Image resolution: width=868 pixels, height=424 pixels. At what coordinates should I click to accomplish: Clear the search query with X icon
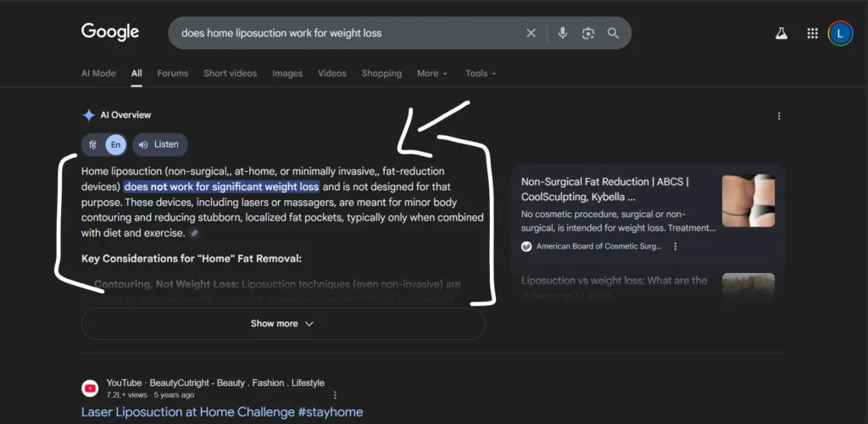[531, 33]
